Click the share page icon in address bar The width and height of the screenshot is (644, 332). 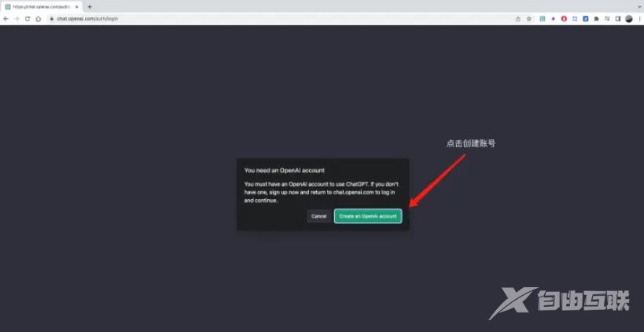tap(518, 19)
